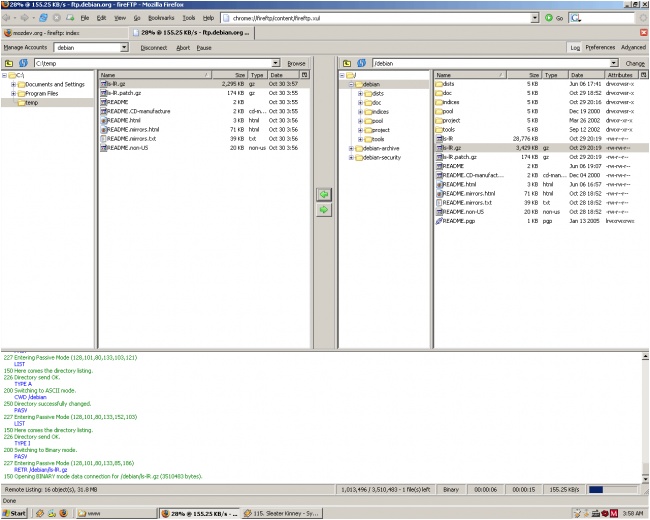Image resolution: width=650 pixels, height=520 pixels.
Task: Open the View menu
Action: click(x=120, y=18)
